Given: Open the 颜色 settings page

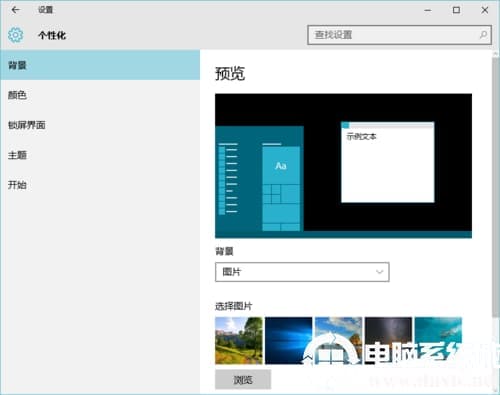Looking at the screenshot, I should [x=100, y=95].
